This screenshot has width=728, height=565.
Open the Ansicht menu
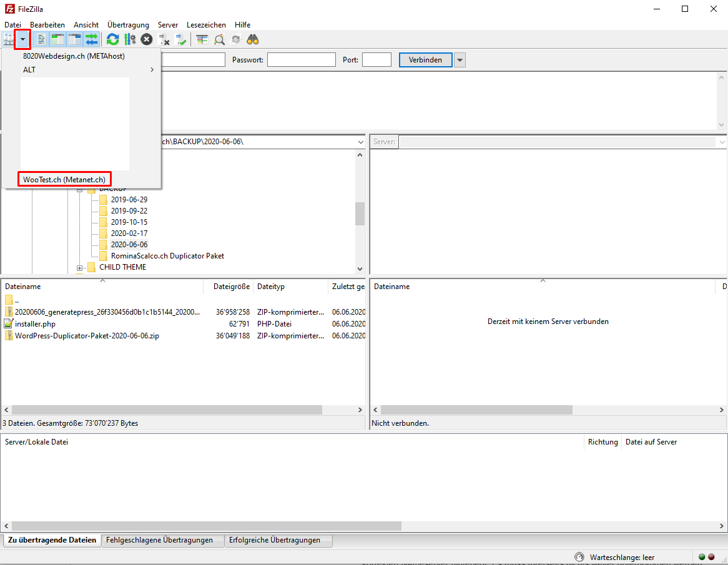coord(86,24)
